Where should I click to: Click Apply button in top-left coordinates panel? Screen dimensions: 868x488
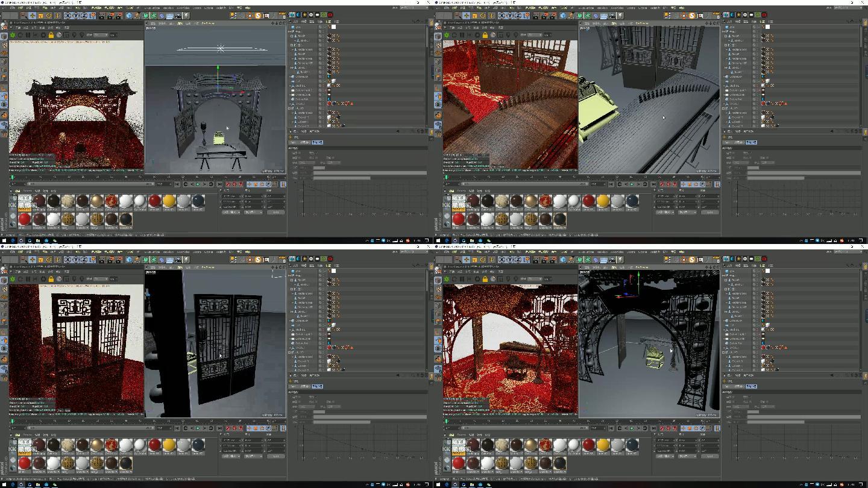tap(276, 212)
